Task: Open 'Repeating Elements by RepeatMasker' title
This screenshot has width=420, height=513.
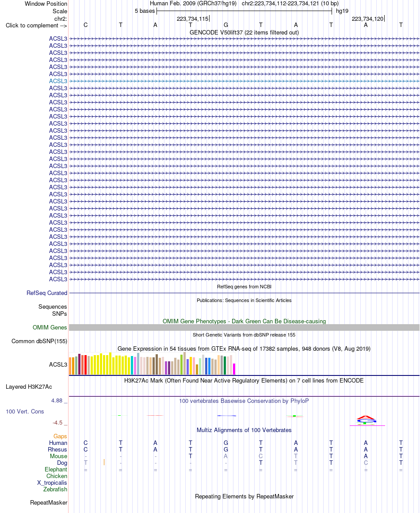Action: pos(244,496)
